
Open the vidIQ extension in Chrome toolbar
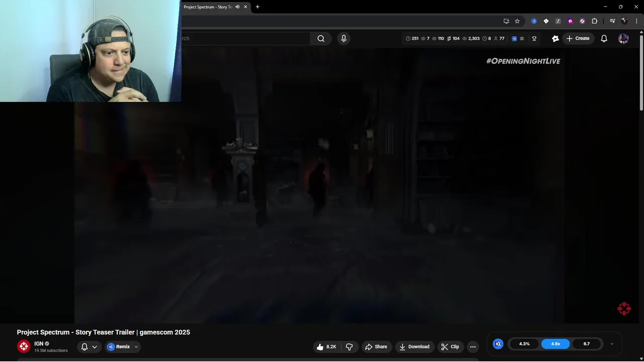(534, 21)
